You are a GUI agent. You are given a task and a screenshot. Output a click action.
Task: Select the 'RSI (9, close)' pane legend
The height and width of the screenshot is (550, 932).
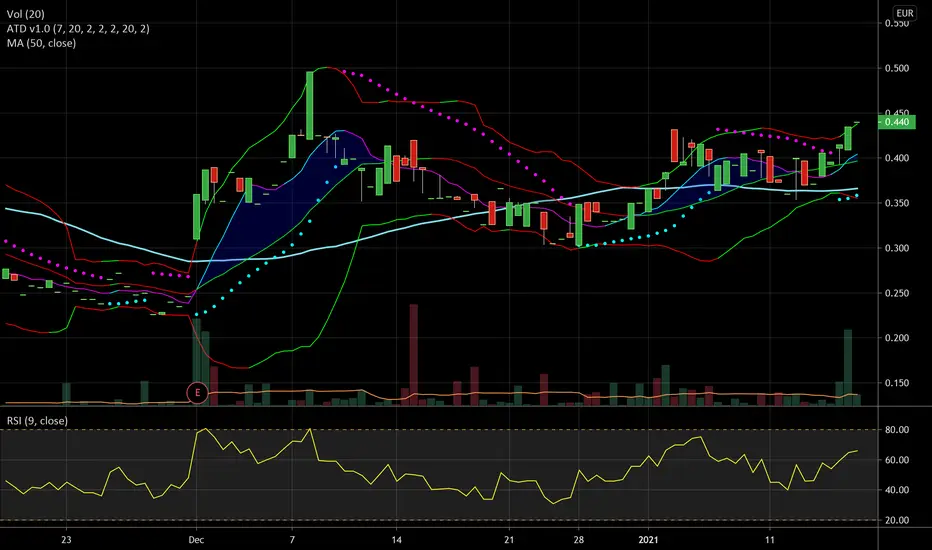click(x=37, y=420)
